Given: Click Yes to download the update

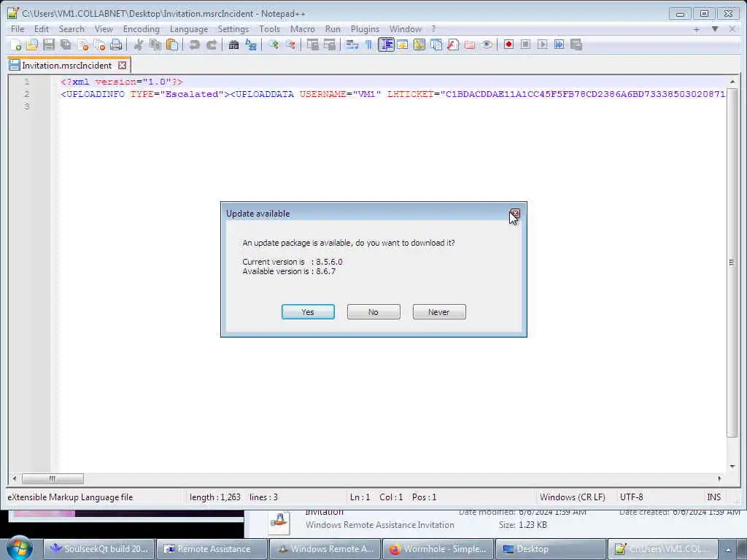Looking at the screenshot, I should pos(308,312).
